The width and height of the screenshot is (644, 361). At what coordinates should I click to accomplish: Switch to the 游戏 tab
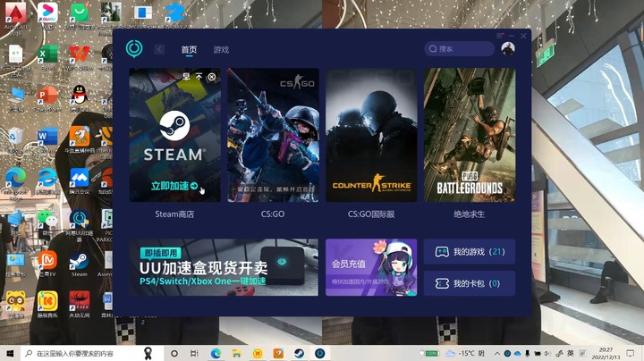(221, 50)
